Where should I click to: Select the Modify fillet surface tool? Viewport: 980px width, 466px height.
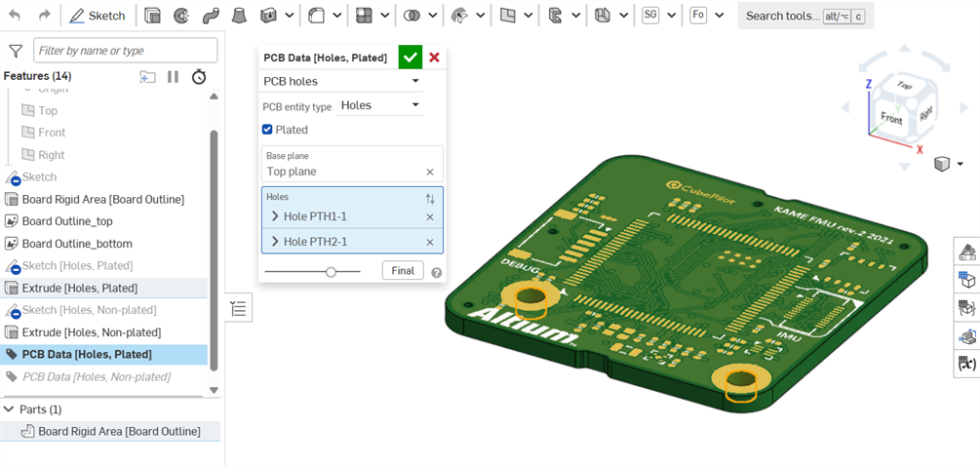point(460,16)
